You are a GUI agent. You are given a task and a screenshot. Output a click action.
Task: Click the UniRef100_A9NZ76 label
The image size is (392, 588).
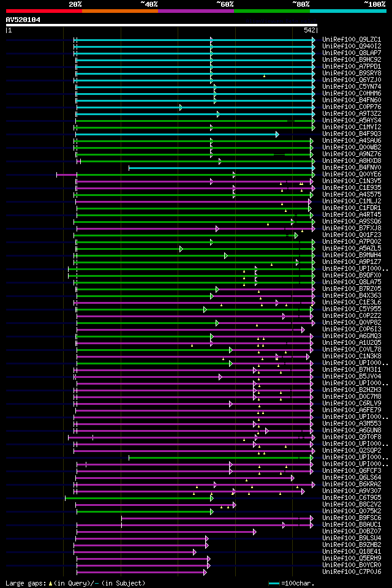[x=352, y=154]
